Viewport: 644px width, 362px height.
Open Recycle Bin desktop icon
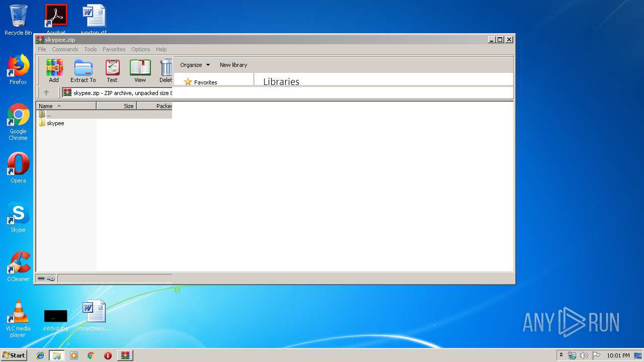pos(18,20)
